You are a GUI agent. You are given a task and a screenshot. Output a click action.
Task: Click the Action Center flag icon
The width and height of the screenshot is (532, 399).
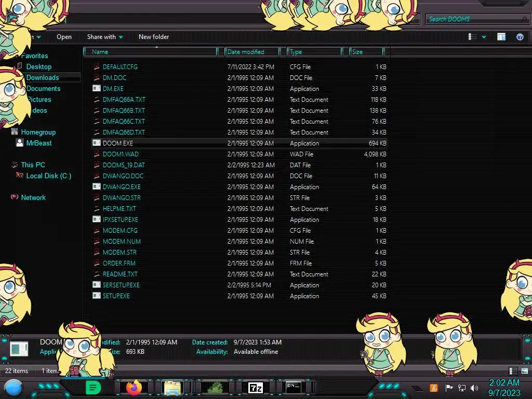[x=449, y=388]
